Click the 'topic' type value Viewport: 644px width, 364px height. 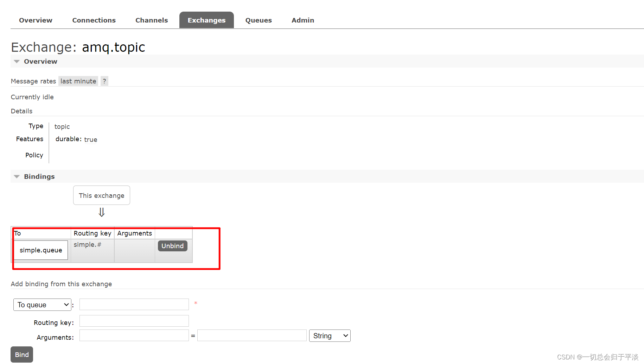pos(62,126)
